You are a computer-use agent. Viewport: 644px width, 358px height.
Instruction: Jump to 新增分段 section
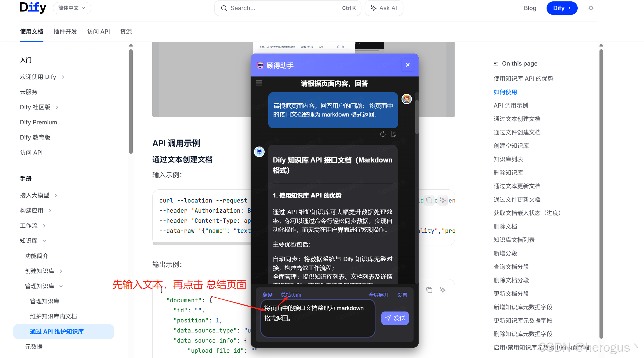tap(505, 253)
